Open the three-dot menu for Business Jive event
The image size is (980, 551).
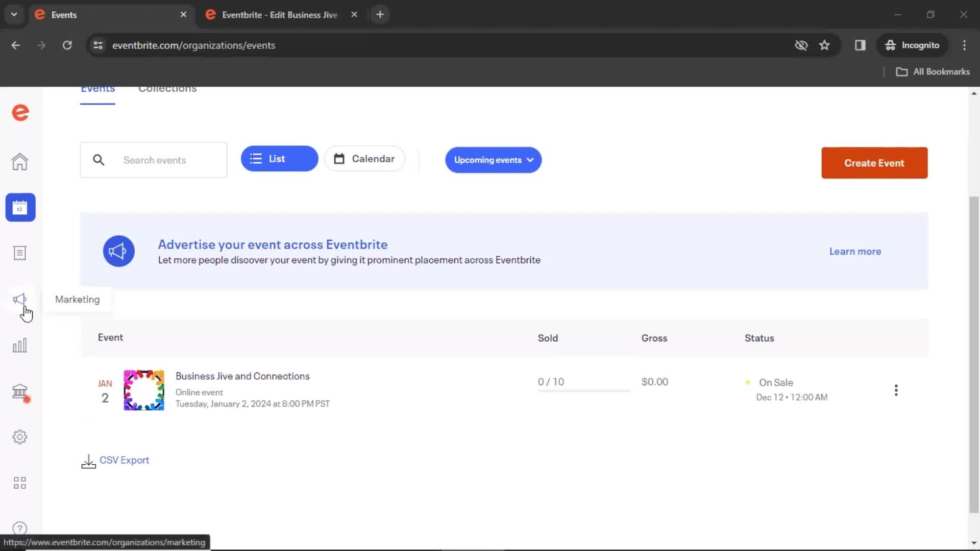(x=896, y=390)
